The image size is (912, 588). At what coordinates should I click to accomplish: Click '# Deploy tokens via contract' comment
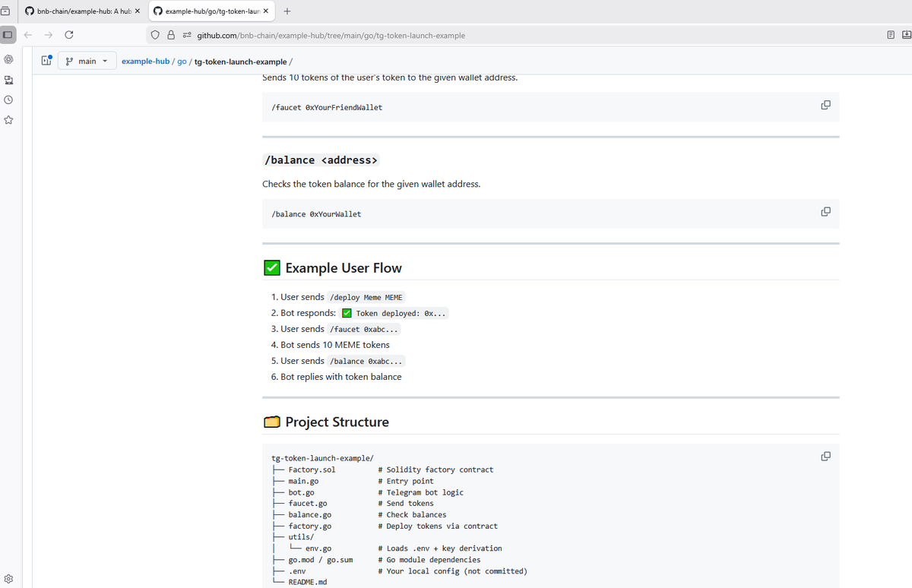[438, 526]
